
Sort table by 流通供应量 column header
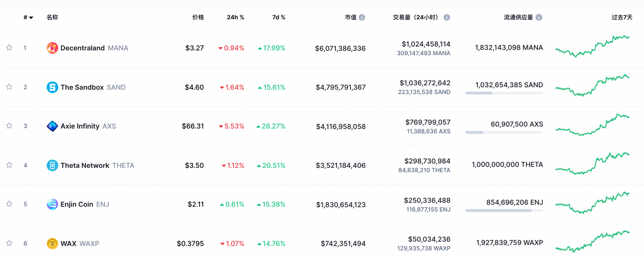click(x=518, y=17)
